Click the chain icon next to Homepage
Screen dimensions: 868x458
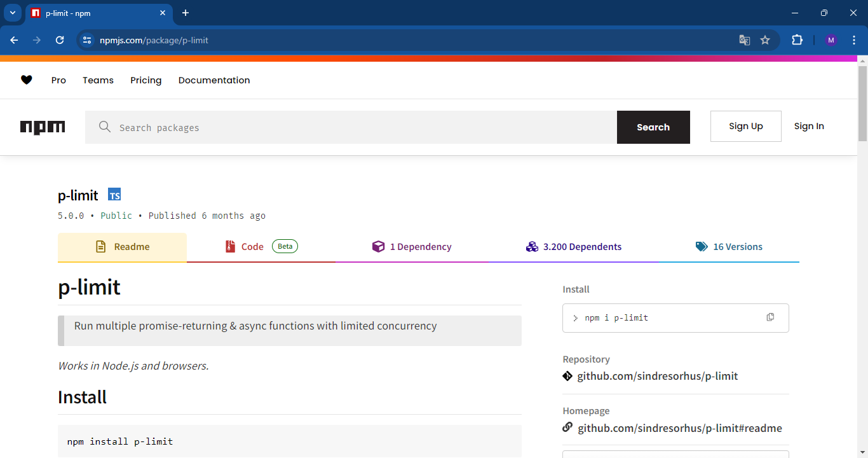click(567, 427)
